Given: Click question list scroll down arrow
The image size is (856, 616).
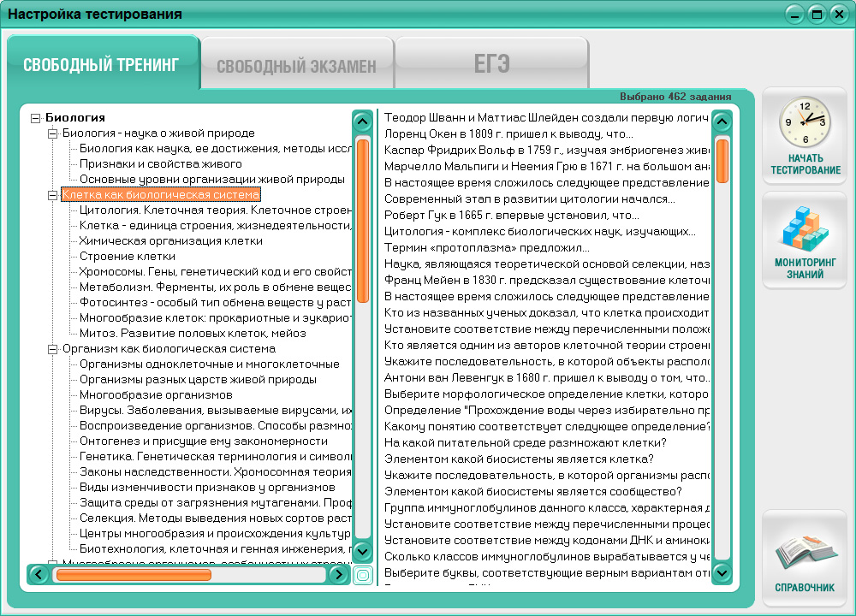Looking at the screenshot, I should coord(722,572).
